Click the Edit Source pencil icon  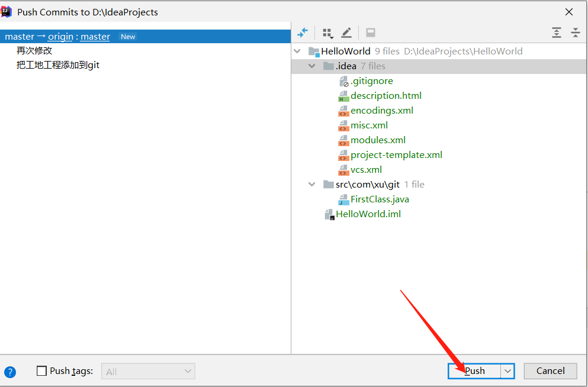346,33
